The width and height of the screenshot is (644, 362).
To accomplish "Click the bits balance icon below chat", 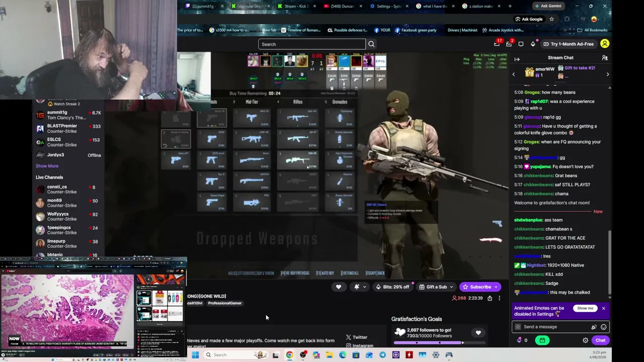I will click(x=520, y=340).
